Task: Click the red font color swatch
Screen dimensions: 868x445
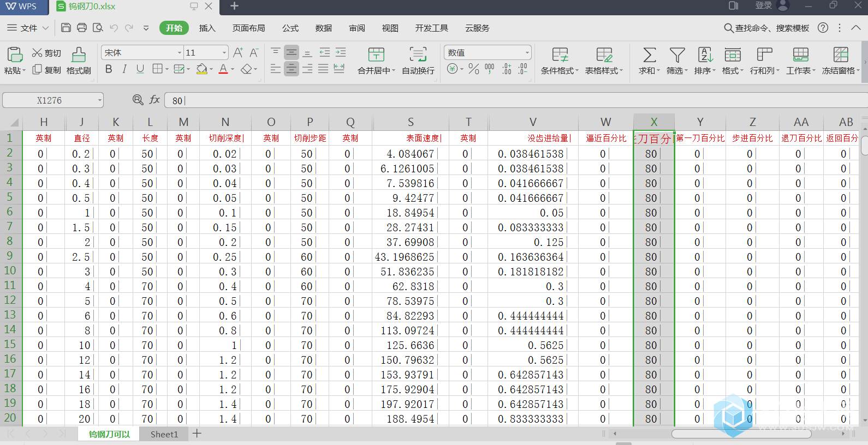Action: [223, 69]
